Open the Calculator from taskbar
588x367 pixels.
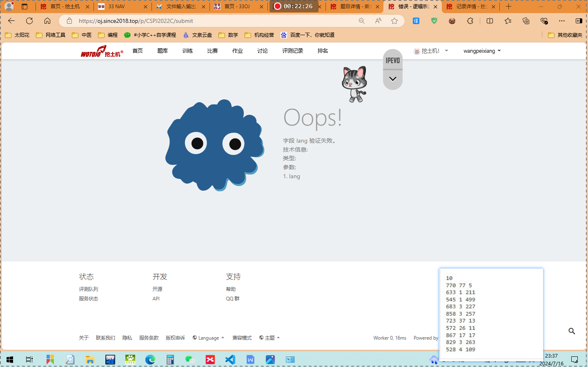pos(170,360)
